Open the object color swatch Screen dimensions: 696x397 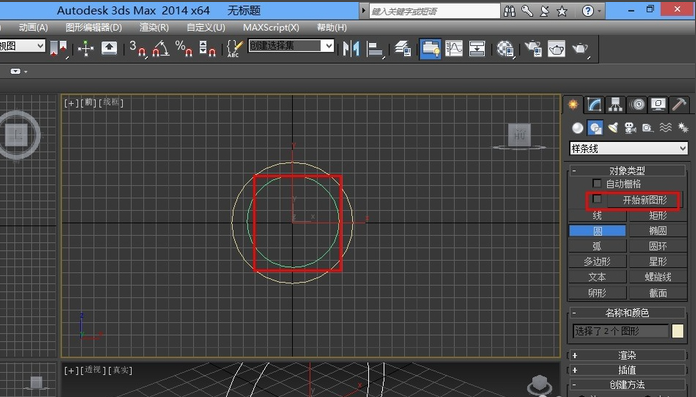[677, 331]
